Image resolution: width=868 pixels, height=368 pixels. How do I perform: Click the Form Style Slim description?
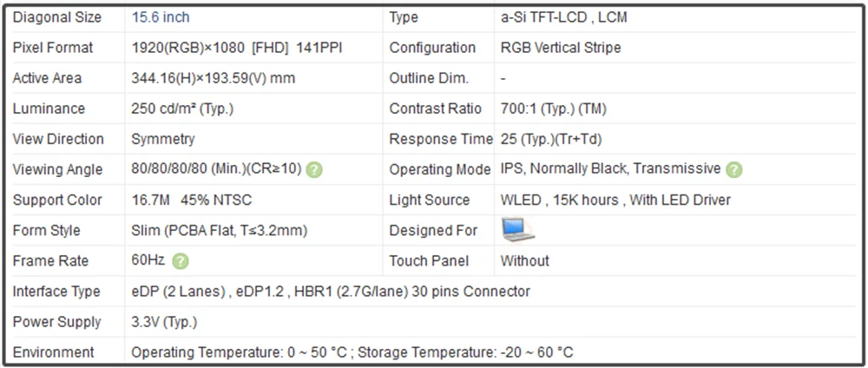point(220,230)
